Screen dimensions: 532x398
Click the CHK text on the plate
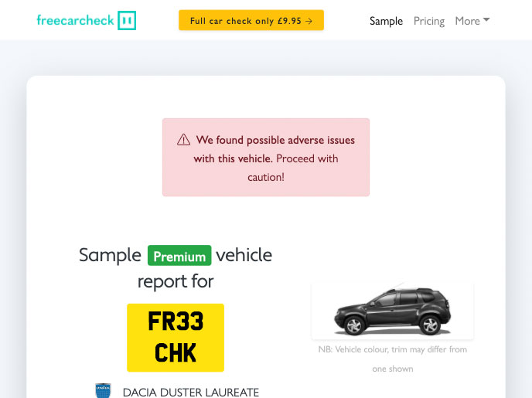(176, 353)
